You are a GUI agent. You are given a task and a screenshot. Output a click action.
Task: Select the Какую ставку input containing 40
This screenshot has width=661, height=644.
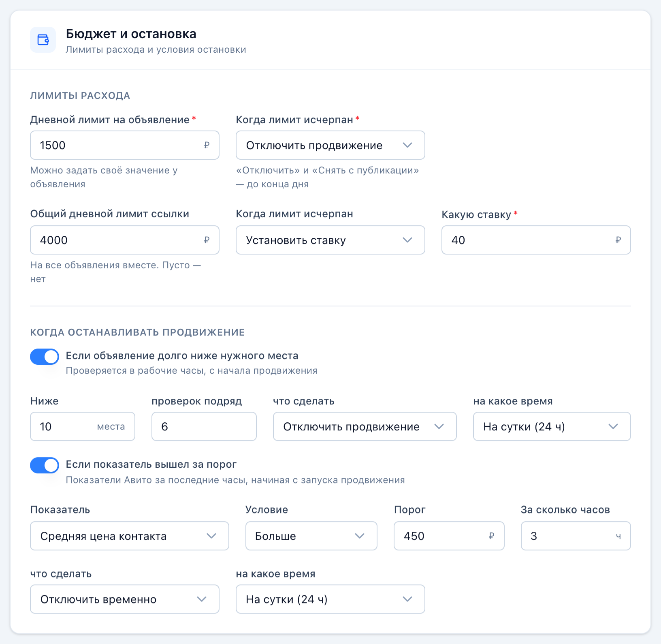pos(536,240)
